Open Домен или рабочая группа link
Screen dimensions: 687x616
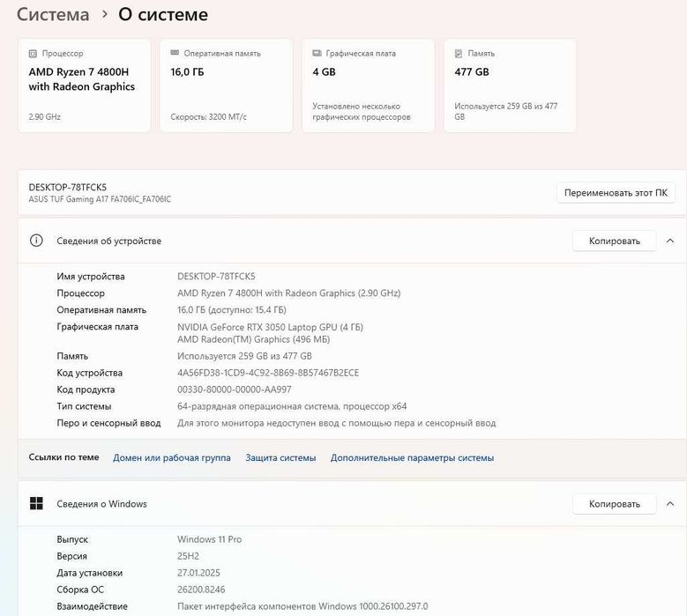tap(172, 457)
